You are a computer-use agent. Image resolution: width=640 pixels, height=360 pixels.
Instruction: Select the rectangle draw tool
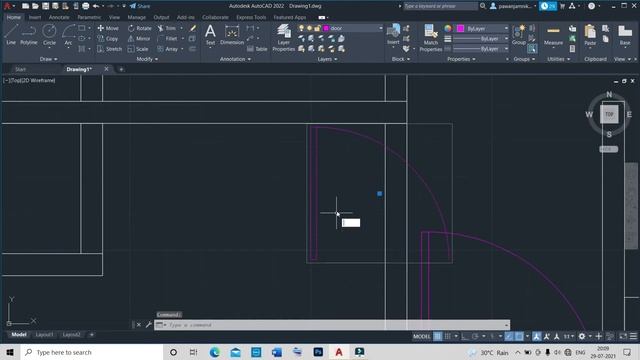click(x=82, y=28)
